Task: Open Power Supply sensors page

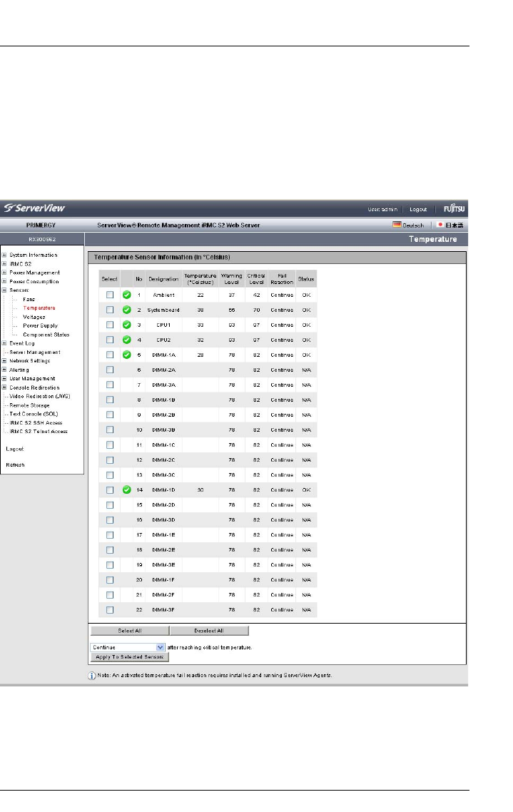Action: tap(41, 326)
